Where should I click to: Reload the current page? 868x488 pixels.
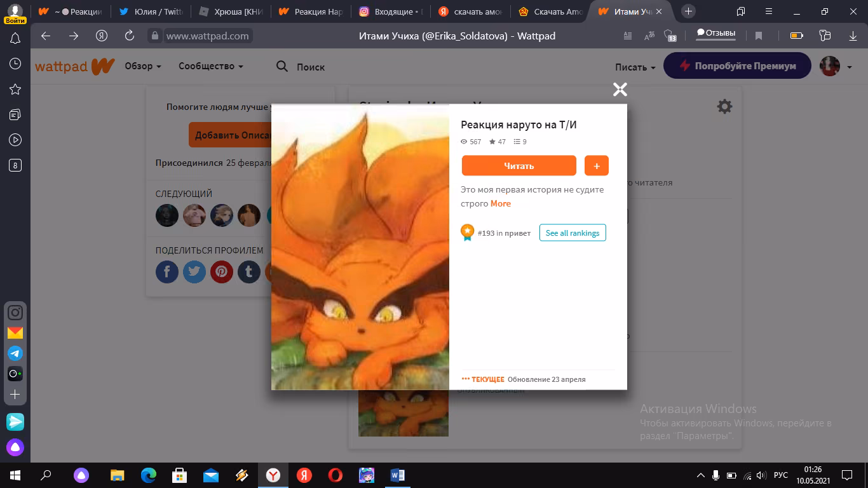click(130, 36)
